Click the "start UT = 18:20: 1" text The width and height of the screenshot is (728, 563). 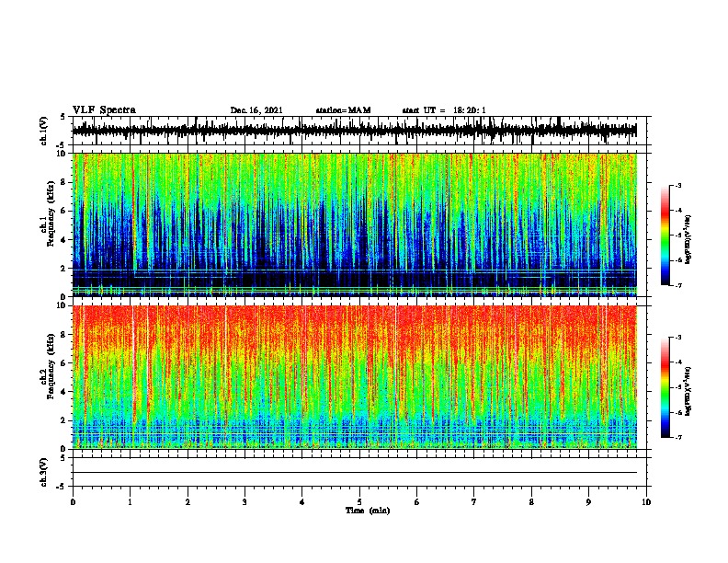(444, 110)
